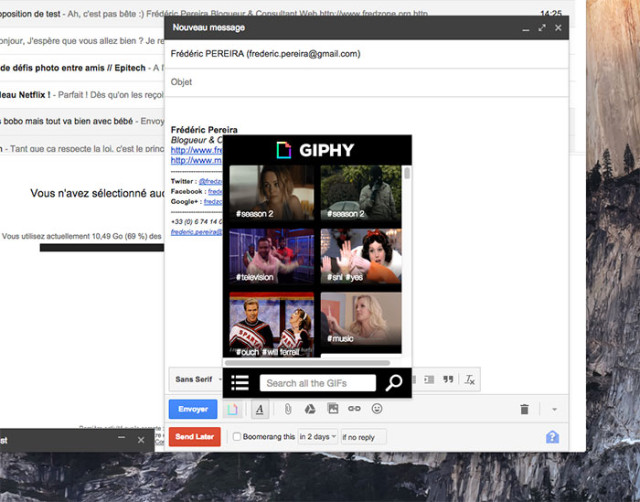
Task: Select the first #season 2 GIF thumbnail
Action: tap(272, 192)
